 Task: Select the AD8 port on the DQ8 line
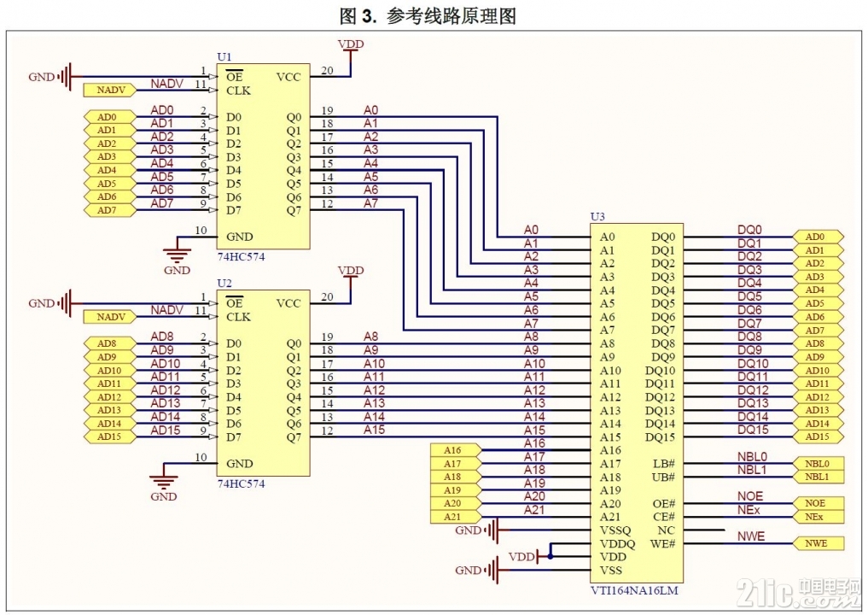tap(818, 343)
